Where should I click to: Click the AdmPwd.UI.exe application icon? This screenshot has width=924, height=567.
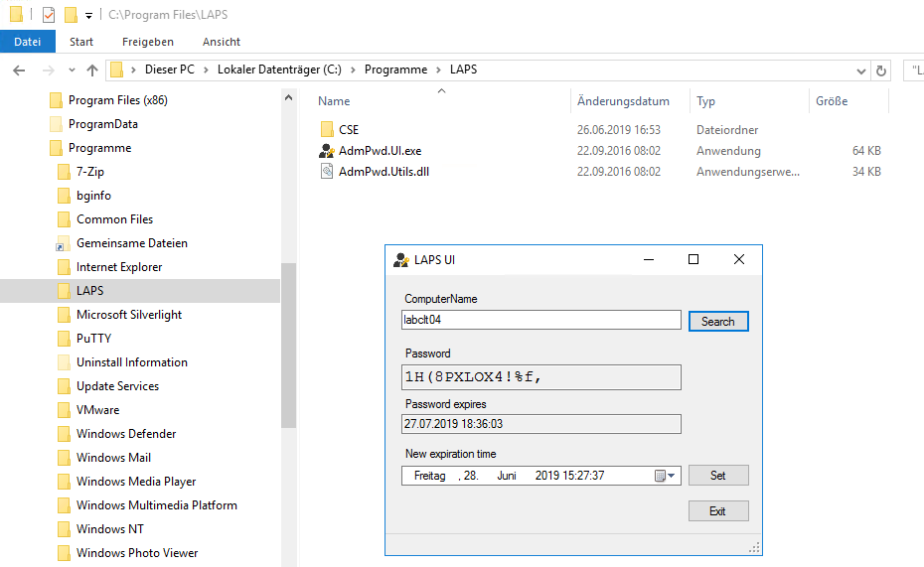coord(327,151)
